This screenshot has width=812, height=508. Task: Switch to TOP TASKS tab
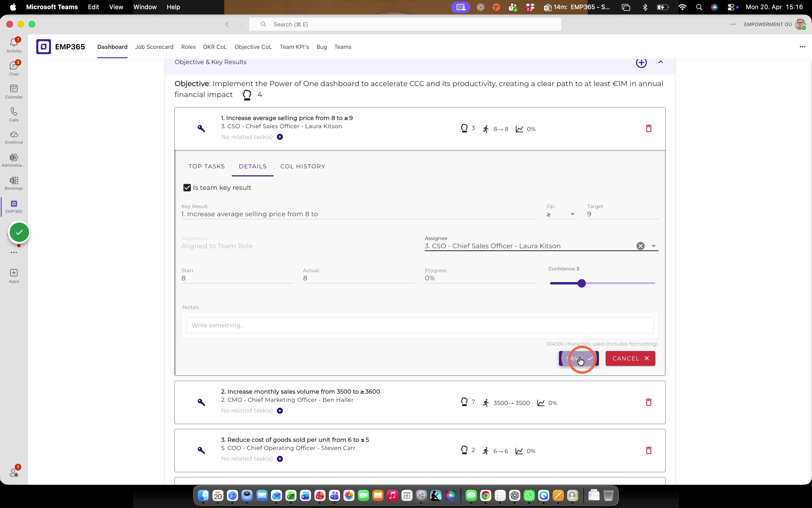206,166
